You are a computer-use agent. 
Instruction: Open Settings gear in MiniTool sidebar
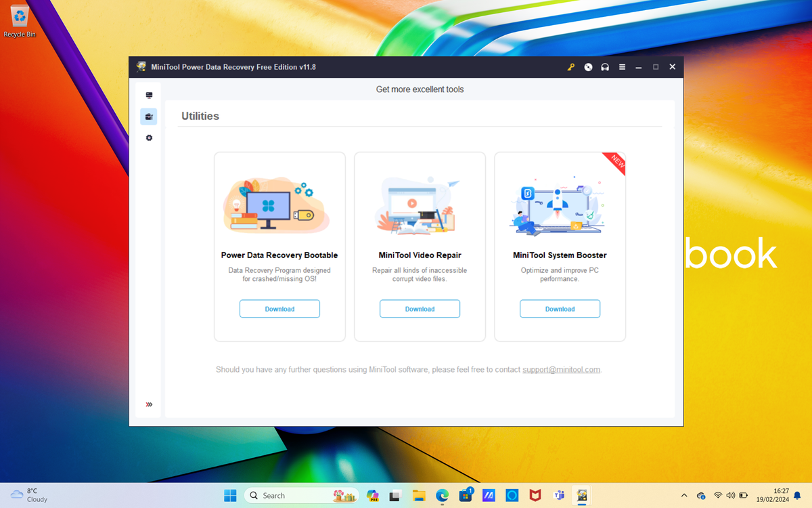pos(149,137)
